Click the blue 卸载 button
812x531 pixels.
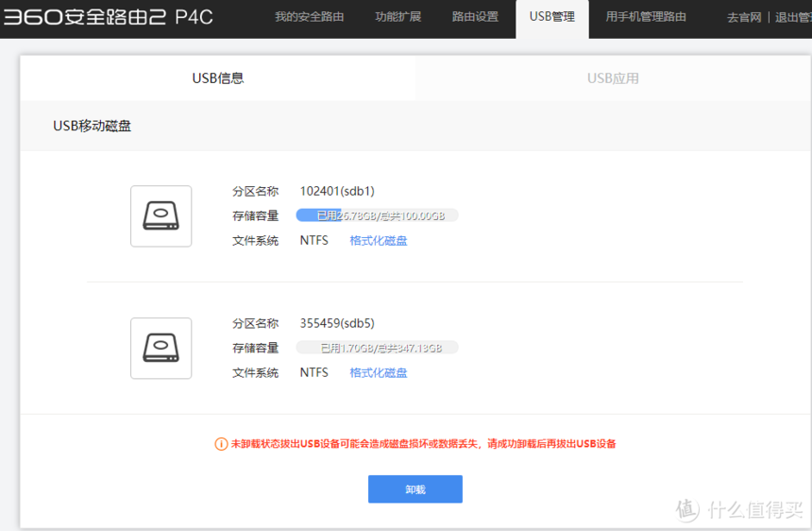[x=415, y=489]
